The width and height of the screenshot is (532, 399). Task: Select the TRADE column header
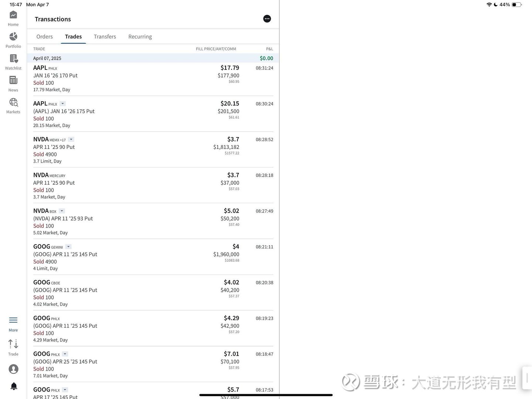[39, 49]
